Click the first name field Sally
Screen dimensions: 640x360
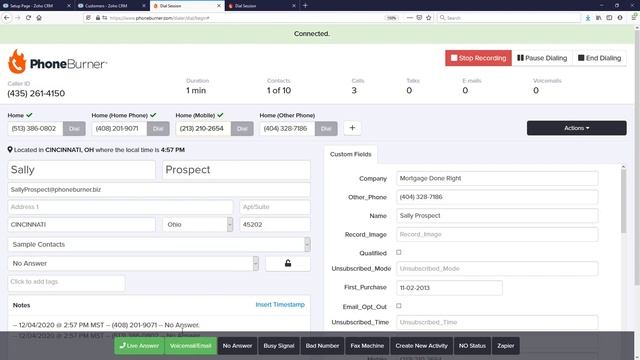click(x=82, y=170)
